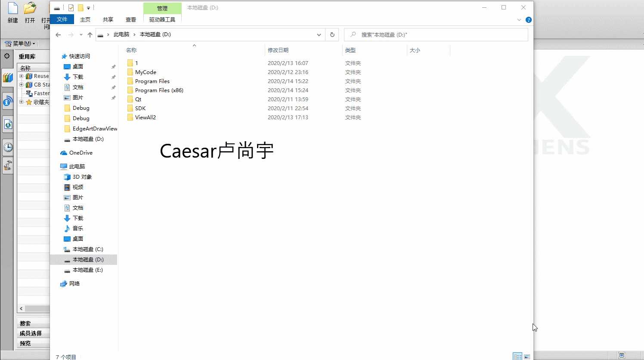Select the Program Files (x86) folder

155,90
